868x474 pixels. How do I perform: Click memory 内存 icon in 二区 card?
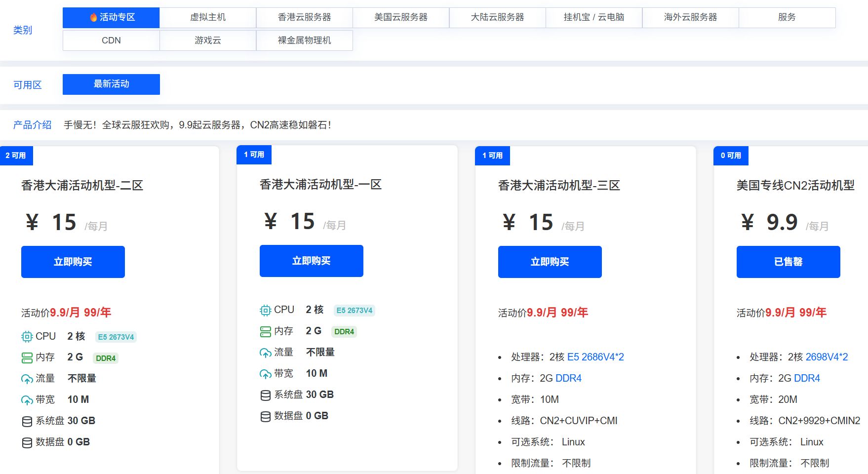27,357
